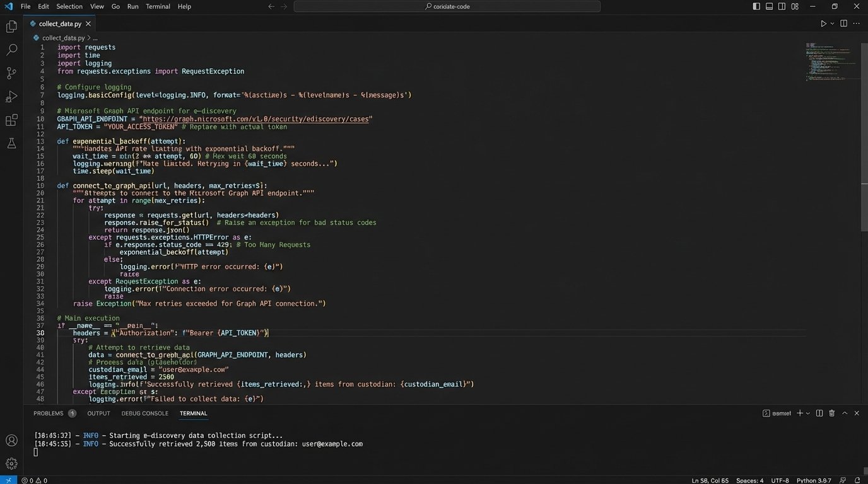Screen dimensions: 868x484
Task: Toggle the secondary sidebar layout button
Action: point(782,6)
